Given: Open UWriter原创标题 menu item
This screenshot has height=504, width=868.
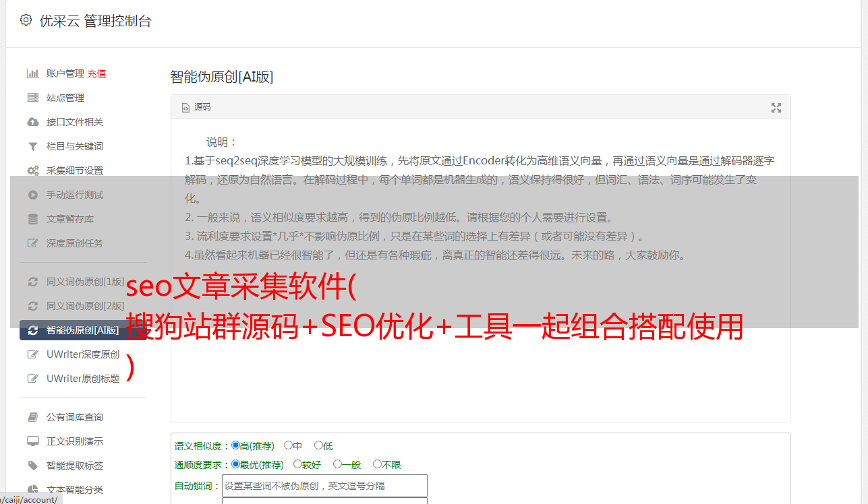Looking at the screenshot, I should 83,379.
